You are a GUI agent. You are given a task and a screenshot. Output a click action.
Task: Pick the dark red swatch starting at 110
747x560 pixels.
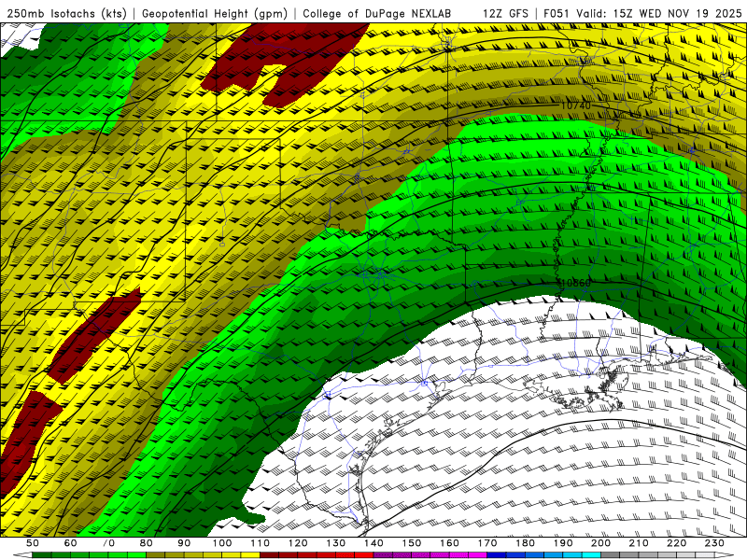tap(269, 554)
